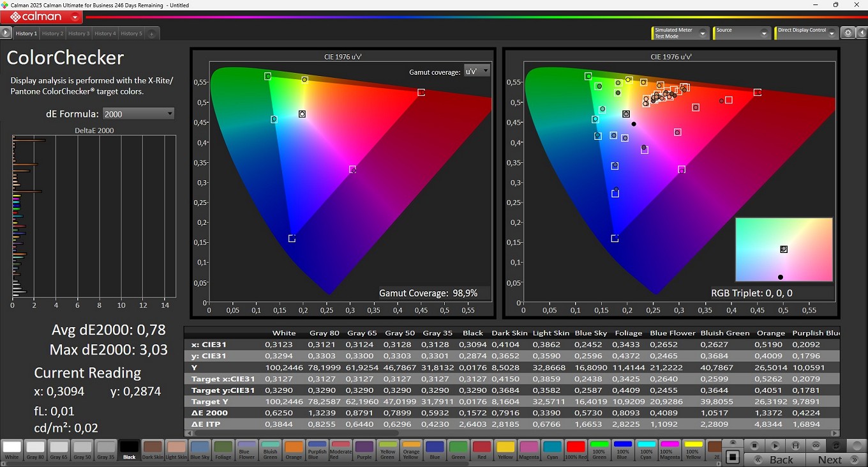Select the Black color patch

(x=129, y=448)
